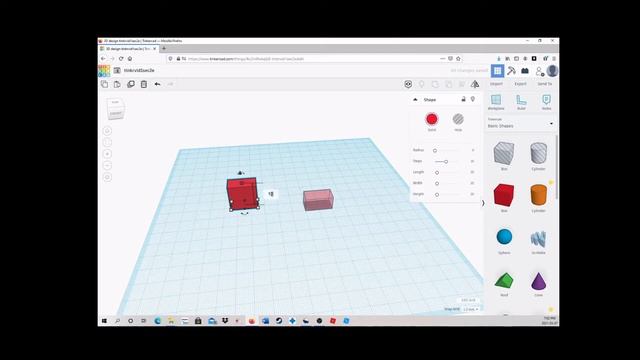
Task: Click the 3D design browser tab
Action: 129,49
